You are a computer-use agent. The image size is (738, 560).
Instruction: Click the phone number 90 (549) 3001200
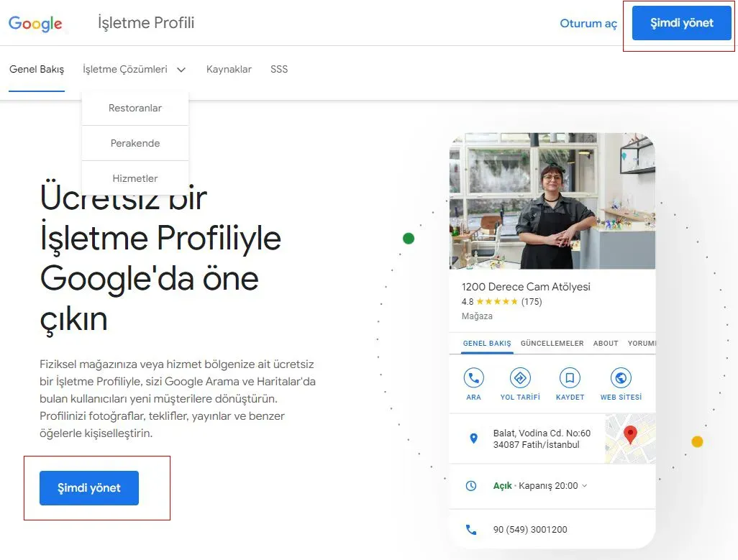click(530, 529)
